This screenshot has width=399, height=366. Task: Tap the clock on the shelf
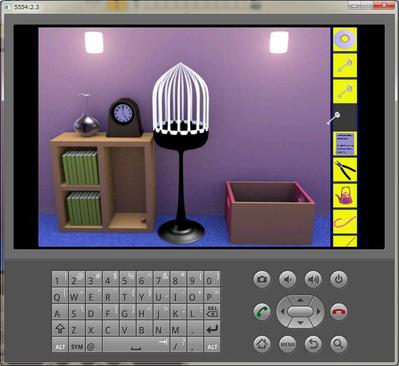124,118
